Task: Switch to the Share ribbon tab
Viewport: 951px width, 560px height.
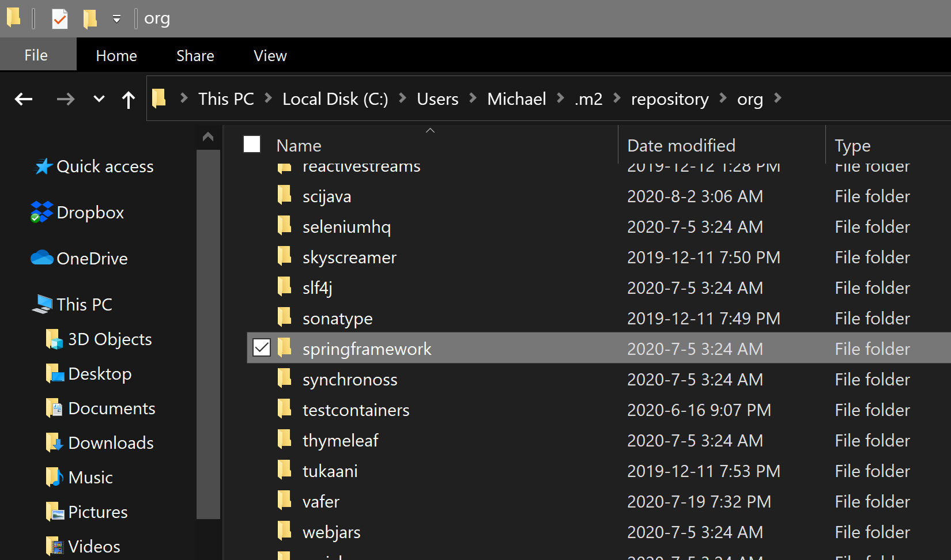Action: tap(195, 55)
